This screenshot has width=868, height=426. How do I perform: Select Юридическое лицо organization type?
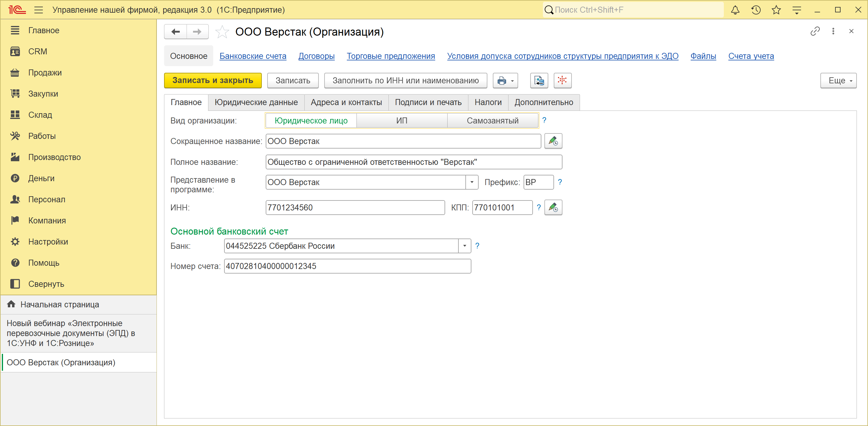tap(311, 121)
